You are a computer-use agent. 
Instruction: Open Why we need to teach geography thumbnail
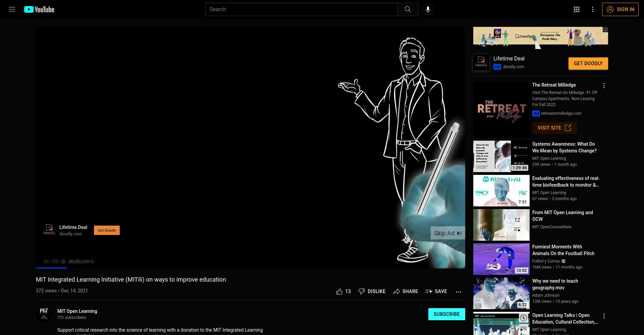[x=501, y=293]
